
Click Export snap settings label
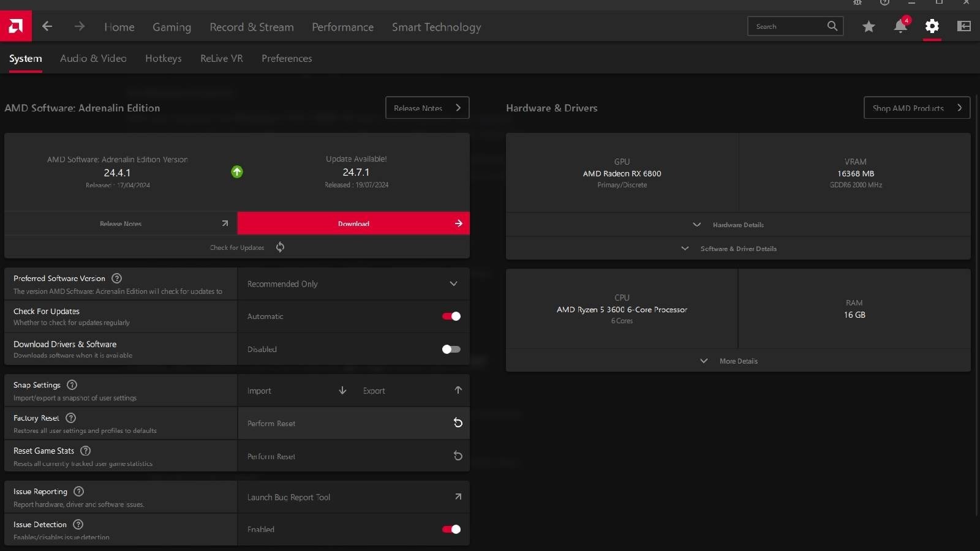coord(374,391)
